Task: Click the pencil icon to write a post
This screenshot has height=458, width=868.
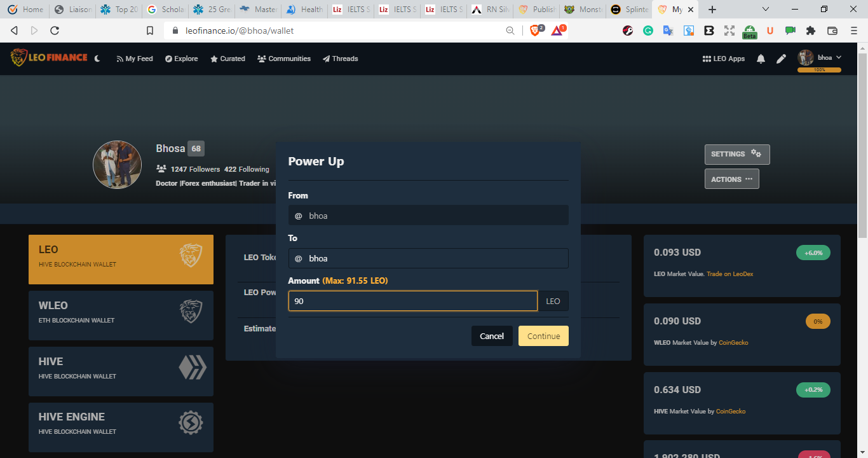Action: pyautogui.click(x=782, y=59)
